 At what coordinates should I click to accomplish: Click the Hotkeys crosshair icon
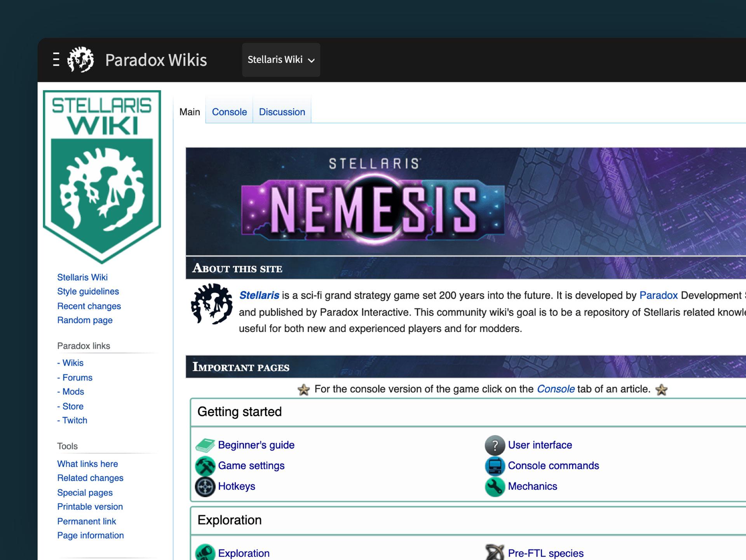tap(205, 487)
